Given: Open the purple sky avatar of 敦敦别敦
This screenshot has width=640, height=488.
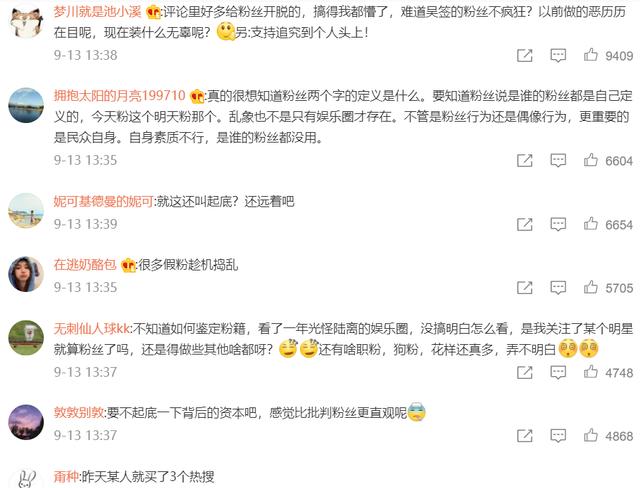Looking at the screenshot, I should click(26, 422).
